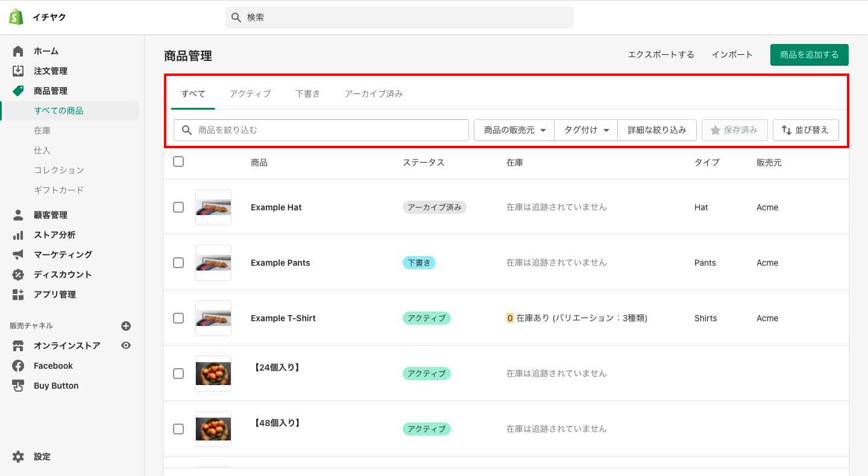The width and height of the screenshot is (868, 476).
Task: Open the 【48個入り】 product thumbnail
Action: click(x=213, y=429)
